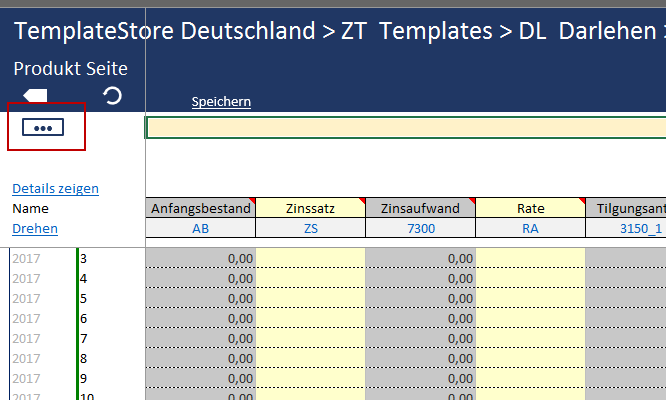Open the three-dots more options button
This screenshot has height=400, width=666.
pyautogui.click(x=42, y=127)
